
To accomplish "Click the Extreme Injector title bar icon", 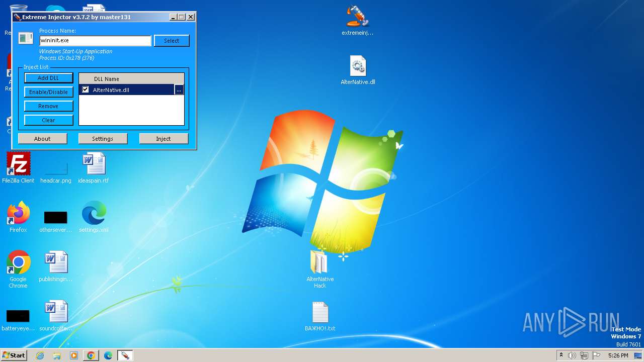I will 17,17.
